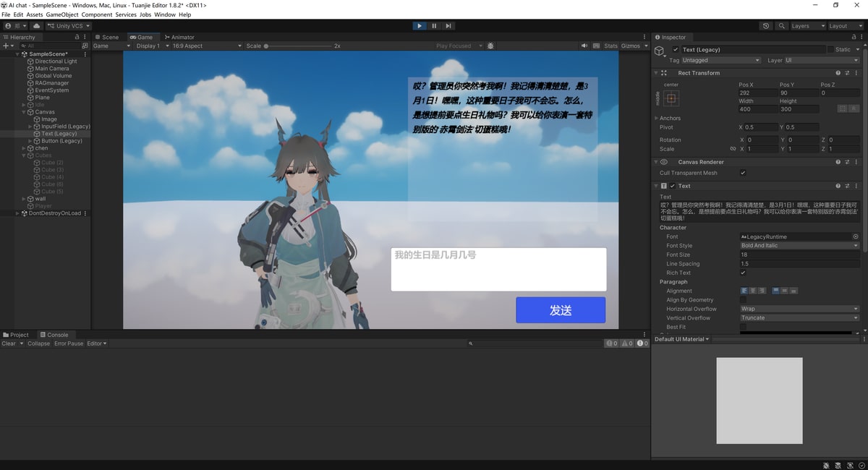Select right horizontal alignment icon
868x470 pixels.
pyautogui.click(x=761, y=291)
